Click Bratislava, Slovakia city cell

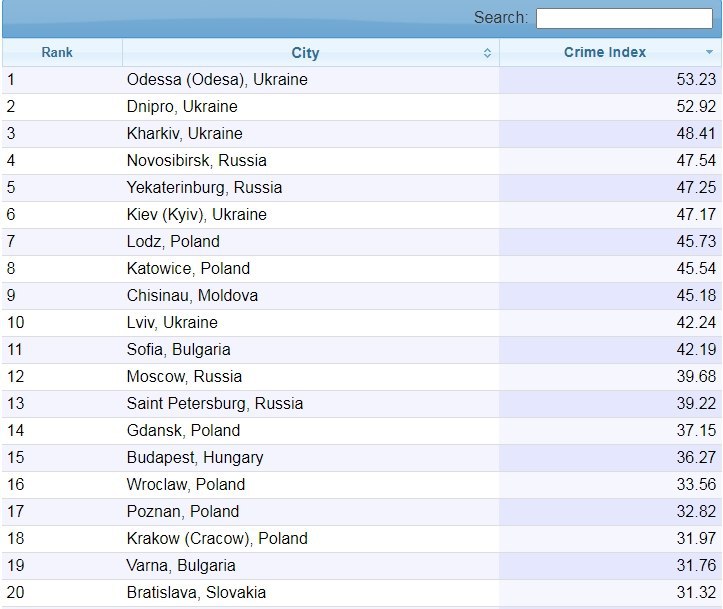[x=311, y=593]
